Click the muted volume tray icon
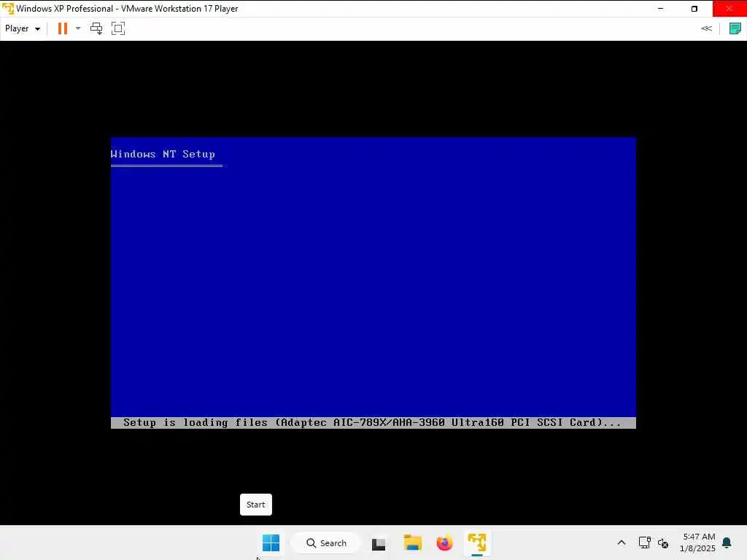 663,542
